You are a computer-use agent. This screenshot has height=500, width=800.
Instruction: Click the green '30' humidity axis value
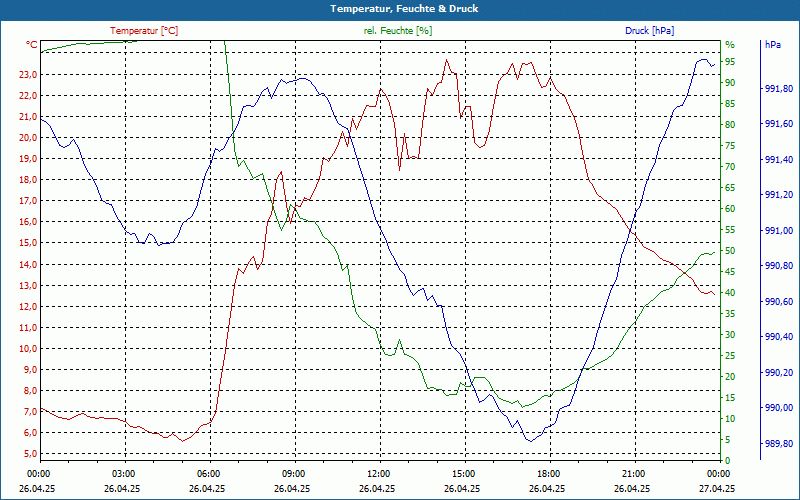point(730,335)
